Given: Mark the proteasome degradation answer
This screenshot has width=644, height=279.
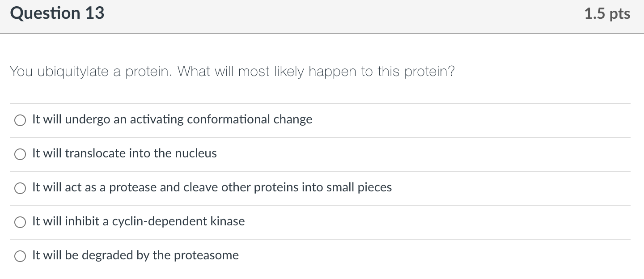Looking at the screenshot, I should (x=20, y=256).
